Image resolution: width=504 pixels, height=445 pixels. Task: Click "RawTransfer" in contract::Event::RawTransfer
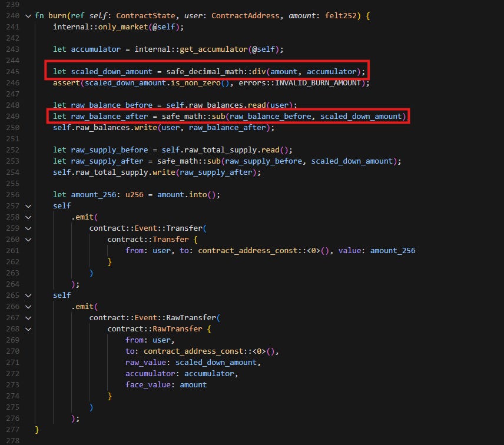(x=191, y=318)
